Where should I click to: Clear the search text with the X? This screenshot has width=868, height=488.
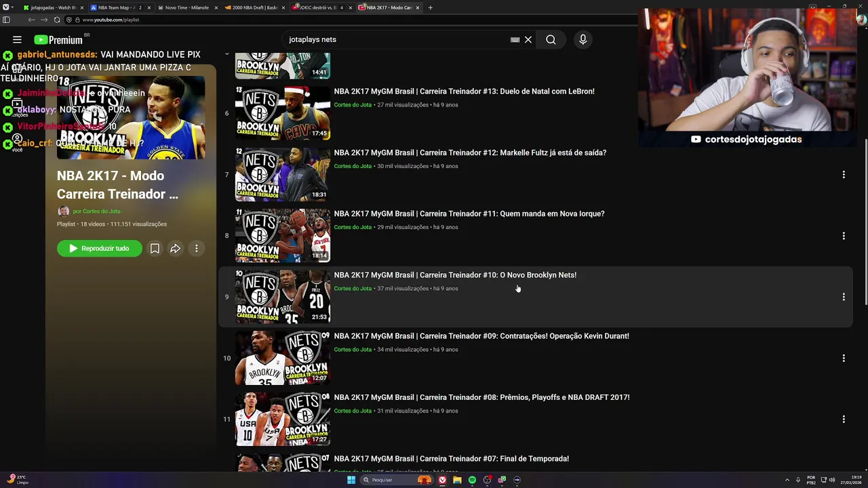pyautogui.click(x=528, y=39)
